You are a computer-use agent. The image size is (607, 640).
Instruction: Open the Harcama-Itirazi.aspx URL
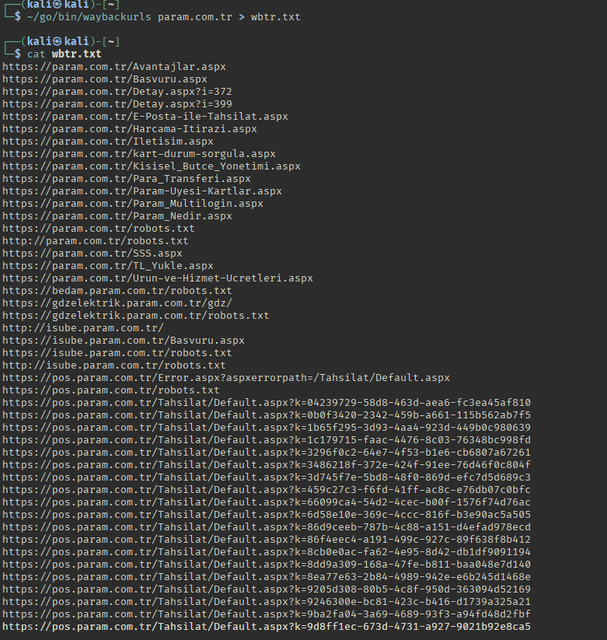129,129
